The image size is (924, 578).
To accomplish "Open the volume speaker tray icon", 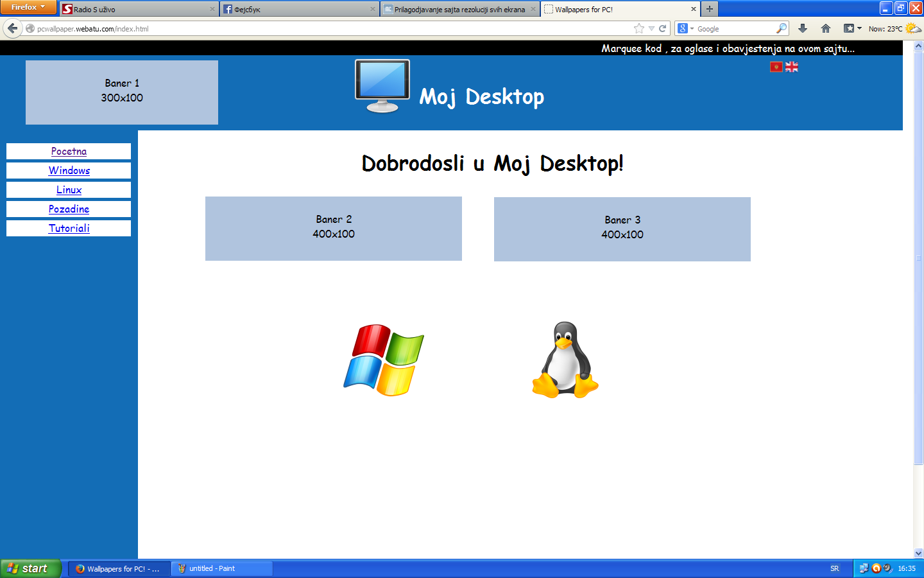I will 887,568.
